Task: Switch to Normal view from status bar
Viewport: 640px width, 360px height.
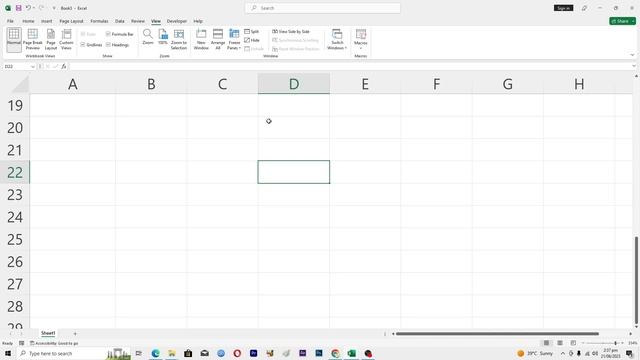Action: tap(546, 343)
